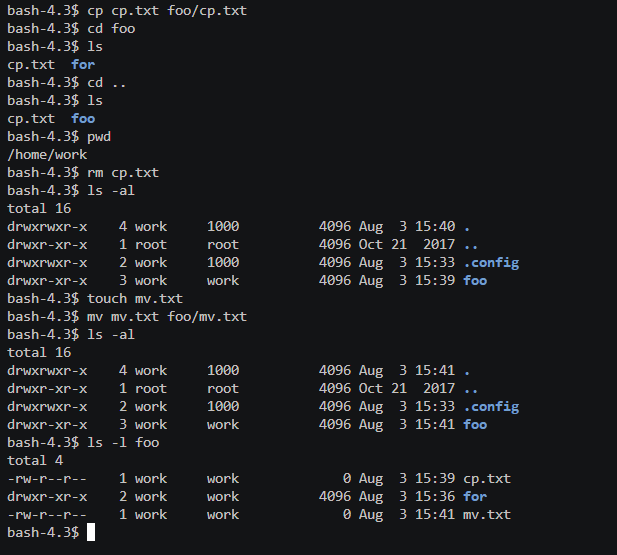This screenshot has width=617, height=555.
Task: Click the 'ls -al' command right after 'rm cp.txt'
Action: click(111, 191)
